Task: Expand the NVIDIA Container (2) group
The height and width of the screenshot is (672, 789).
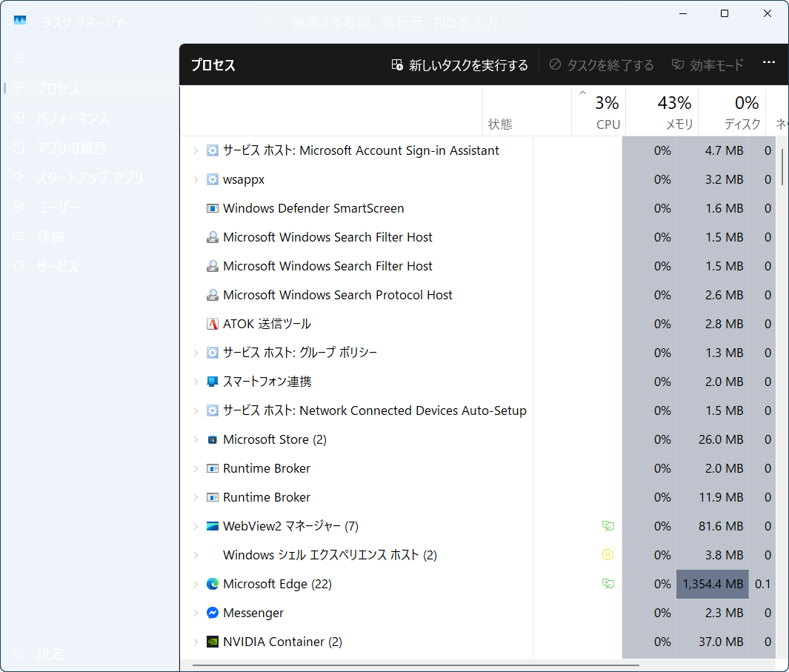Action: 196,642
